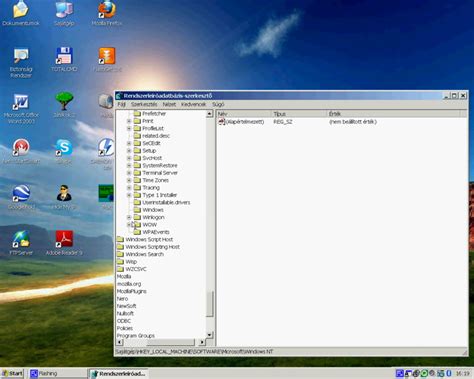Expand the SeCEdit registry key
Screen dimensions: 474x379
coord(129,143)
